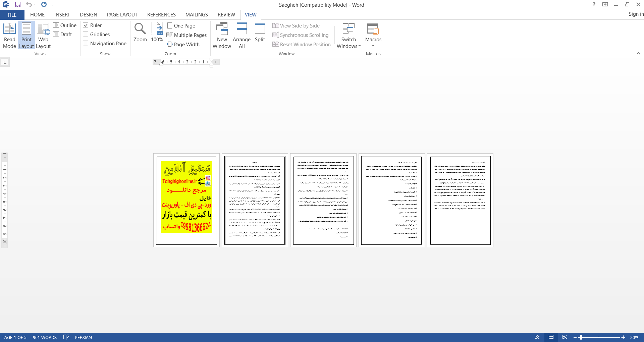Click the fifth page in document
644x342 pixels.
[x=460, y=200]
